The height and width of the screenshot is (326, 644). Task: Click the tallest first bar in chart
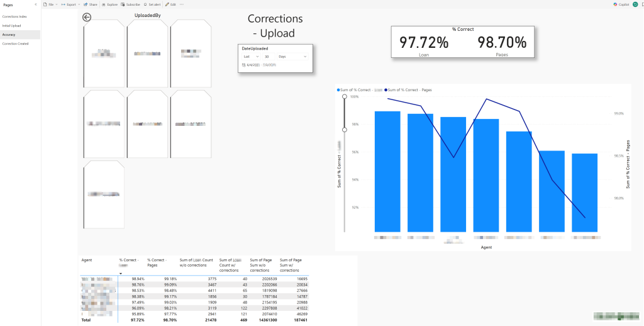387,171
